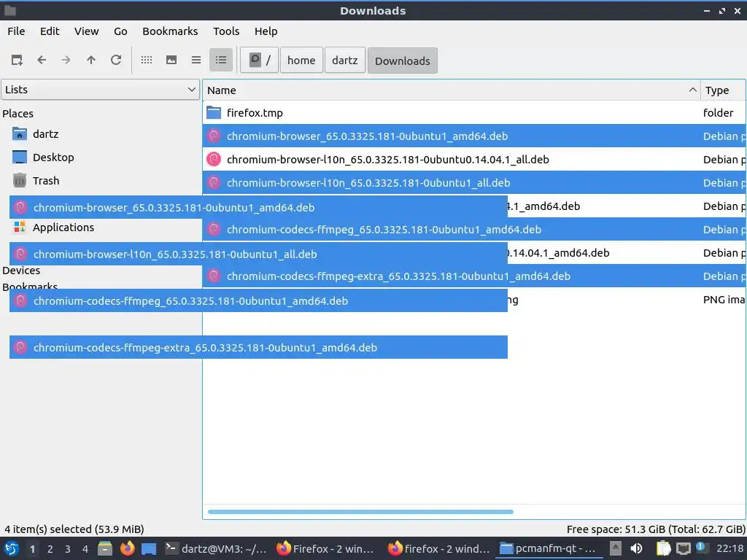Screen dimensions: 747x560
Task: Open the clipboard manager tray icon
Action: [663, 548]
